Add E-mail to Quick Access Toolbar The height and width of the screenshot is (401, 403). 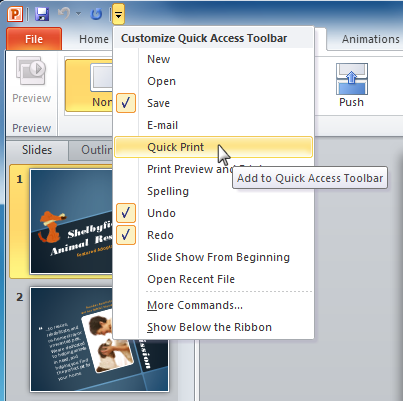(213, 125)
